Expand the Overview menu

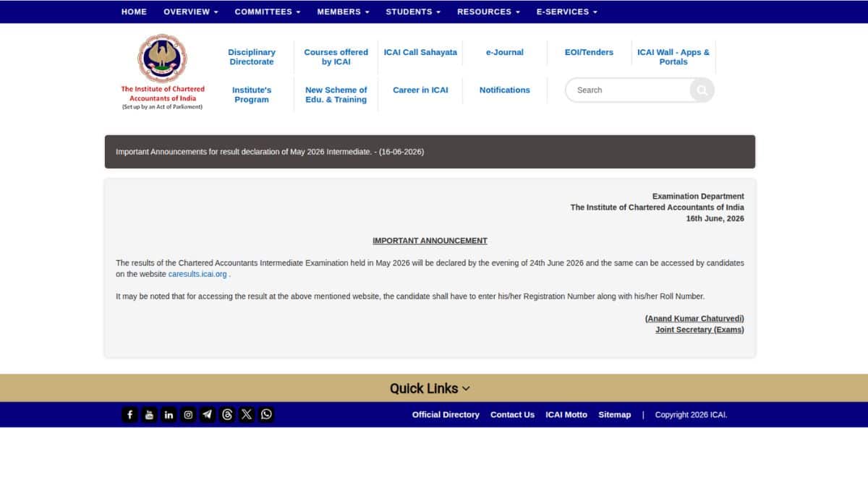(191, 12)
